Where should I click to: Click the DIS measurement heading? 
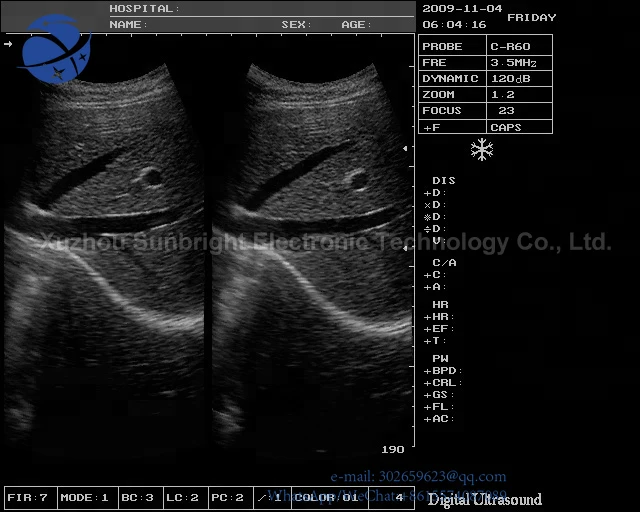click(x=444, y=180)
